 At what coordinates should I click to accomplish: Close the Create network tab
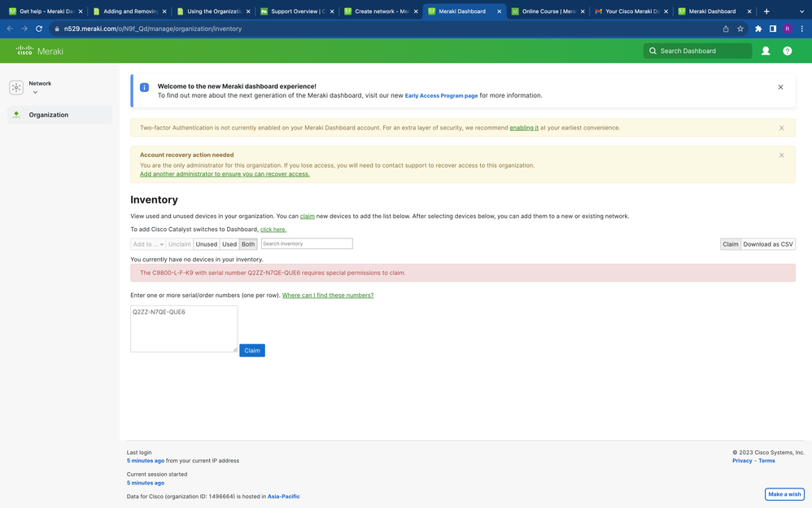[x=415, y=11]
